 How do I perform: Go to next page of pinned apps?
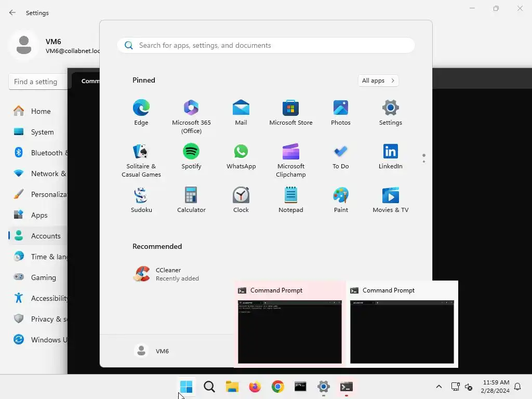point(424,162)
